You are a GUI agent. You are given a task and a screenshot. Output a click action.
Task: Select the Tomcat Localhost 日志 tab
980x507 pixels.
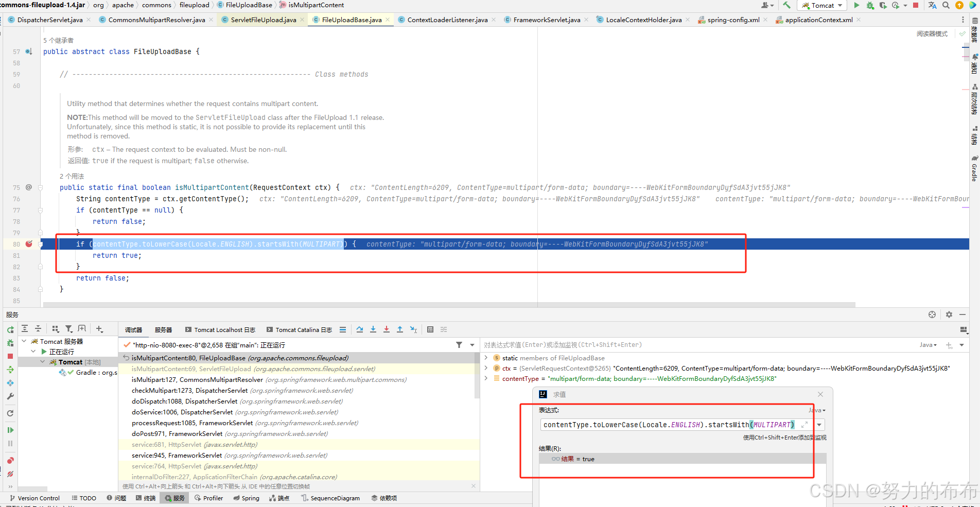point(220,330)
